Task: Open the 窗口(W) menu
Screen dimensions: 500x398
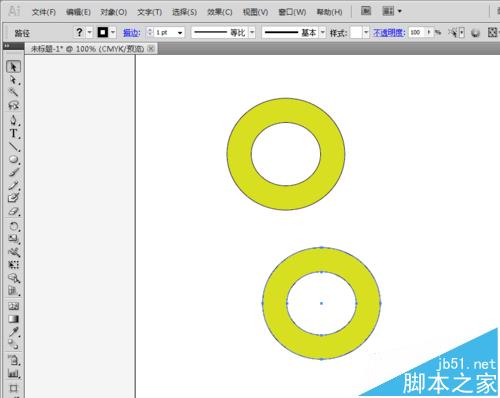Action: tap(292, 12)
